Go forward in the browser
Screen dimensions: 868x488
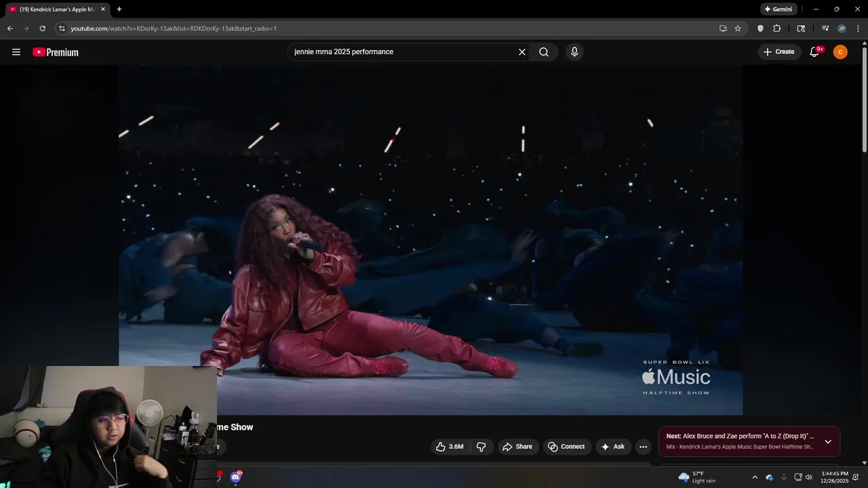(26, 28)
